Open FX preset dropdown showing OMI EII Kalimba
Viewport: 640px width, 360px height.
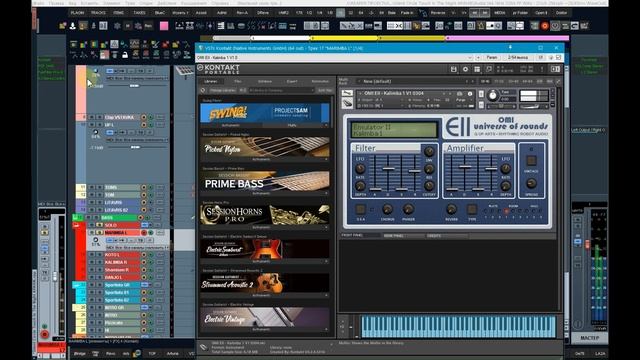334,58
